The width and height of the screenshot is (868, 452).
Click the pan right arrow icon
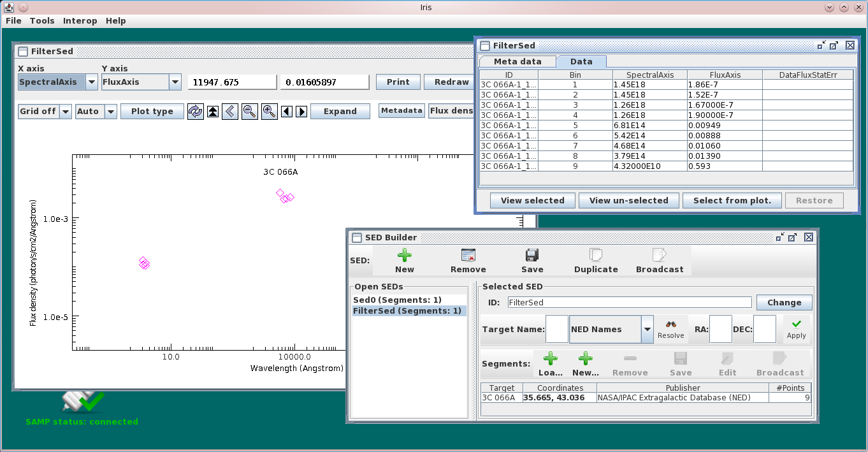(x=302, y=111)
